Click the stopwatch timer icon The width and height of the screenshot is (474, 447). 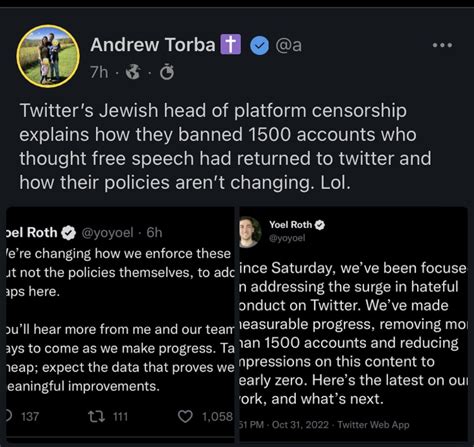(x=167, y=72)
